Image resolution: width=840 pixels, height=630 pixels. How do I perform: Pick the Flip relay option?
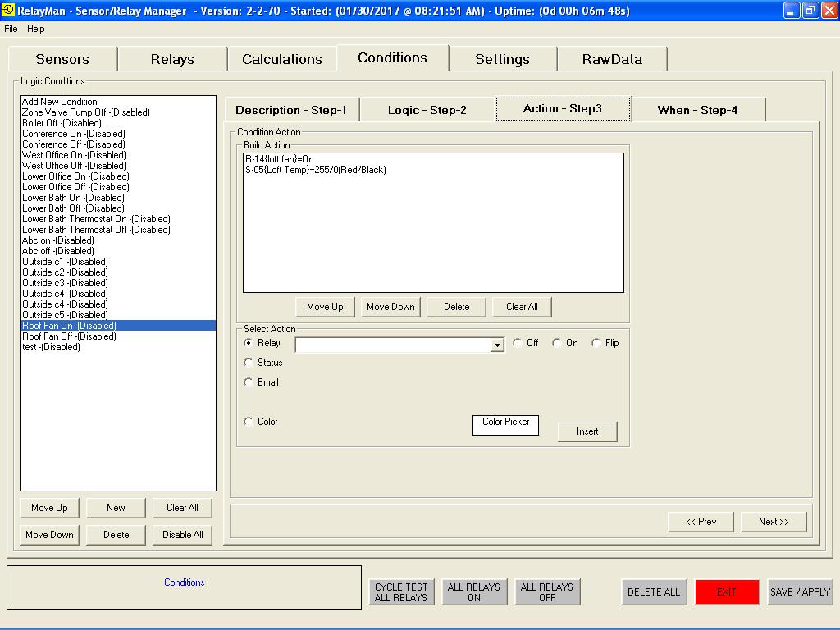pyautogui.click(x=596, y=343)
